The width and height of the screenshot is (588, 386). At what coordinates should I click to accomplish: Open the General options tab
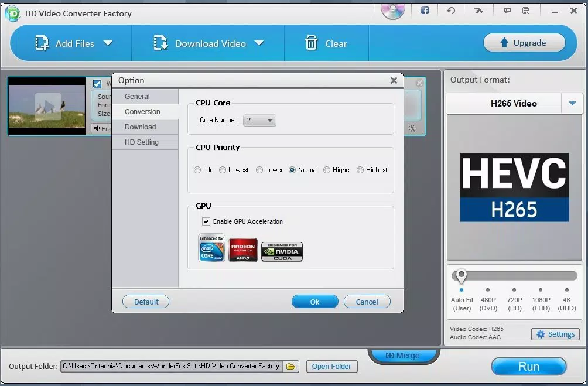coord(145,97)
